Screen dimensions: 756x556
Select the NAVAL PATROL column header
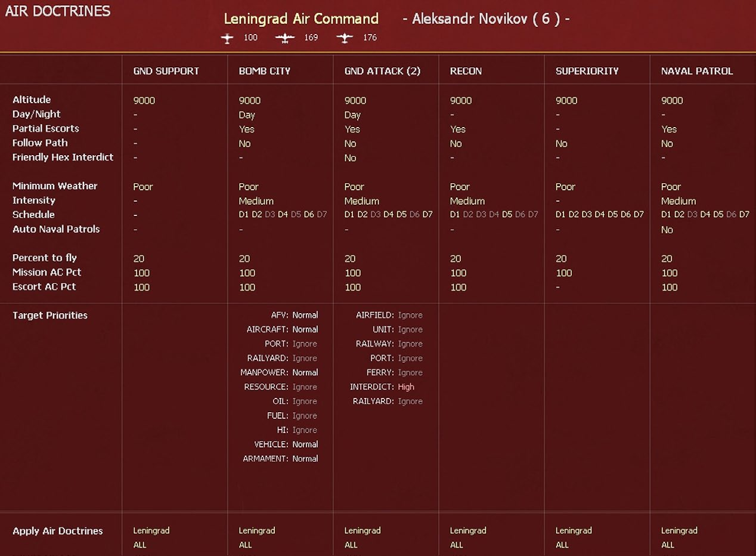696,71
